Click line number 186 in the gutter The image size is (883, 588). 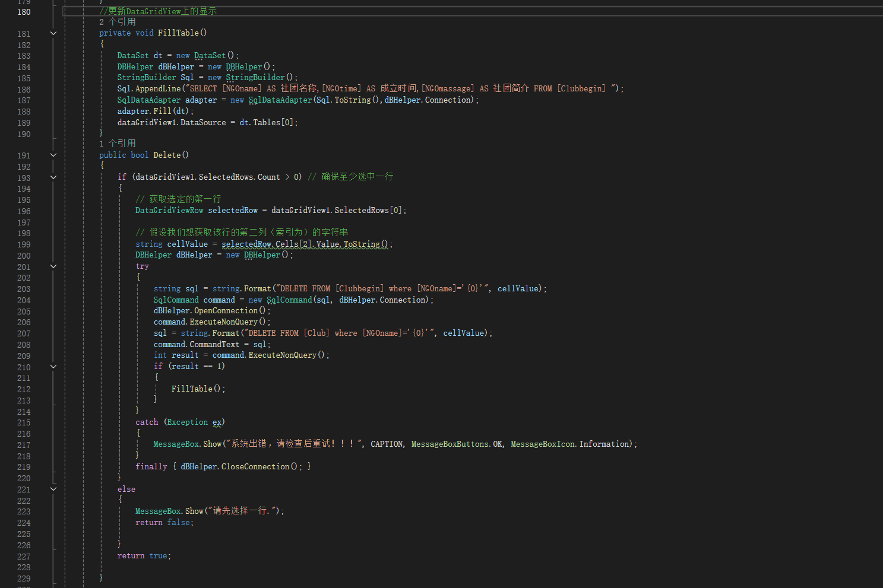click(24, 90)
